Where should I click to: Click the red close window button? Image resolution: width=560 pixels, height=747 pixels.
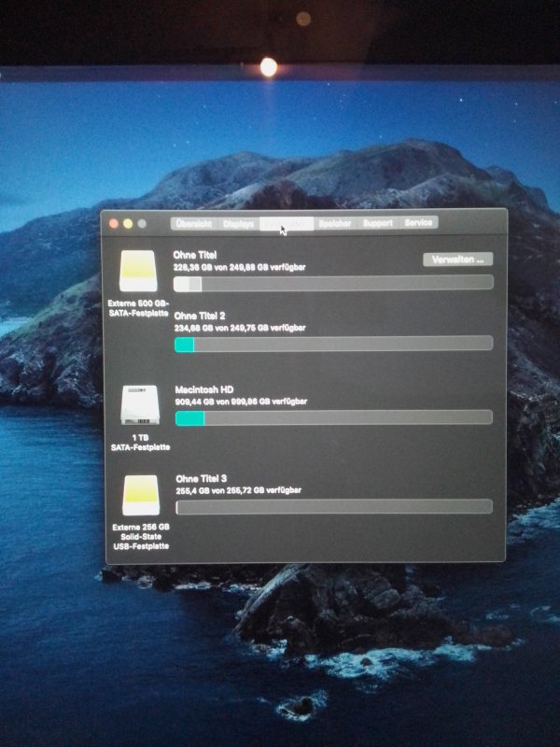[x=114, y=224]
